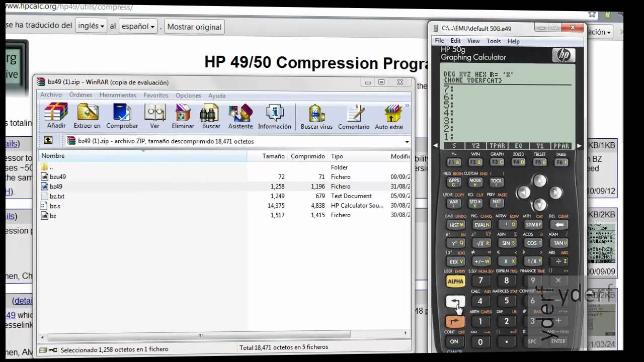
Task: Click the Información toolbar icon
Action: (275, 117)
